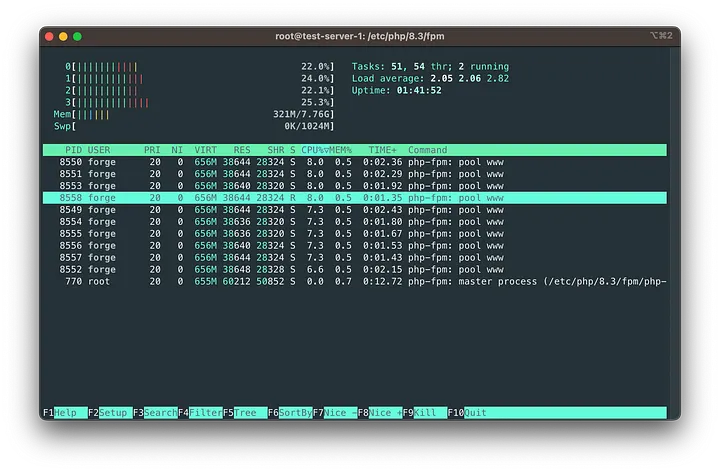Click the red close window button
The width and height of the screenshot is (720, 472).
point(49,36)
